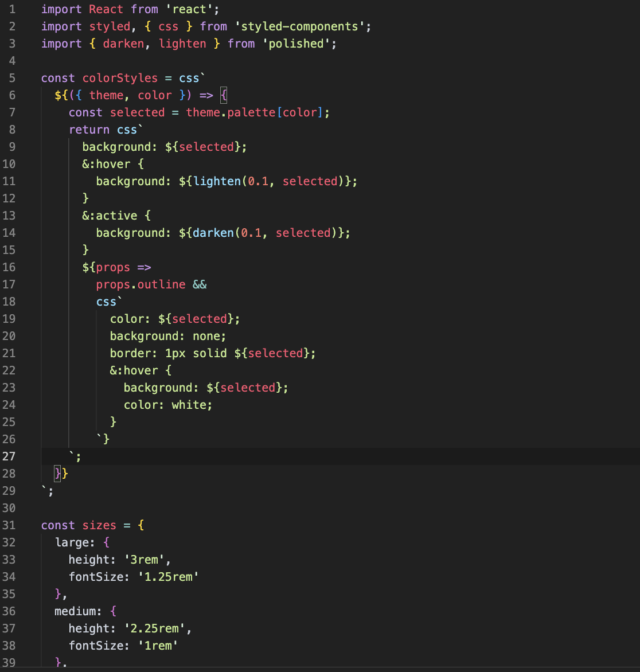640x672 pixels.
Task: Click line number 31 in gutter
Action: [x=9, y=525]
